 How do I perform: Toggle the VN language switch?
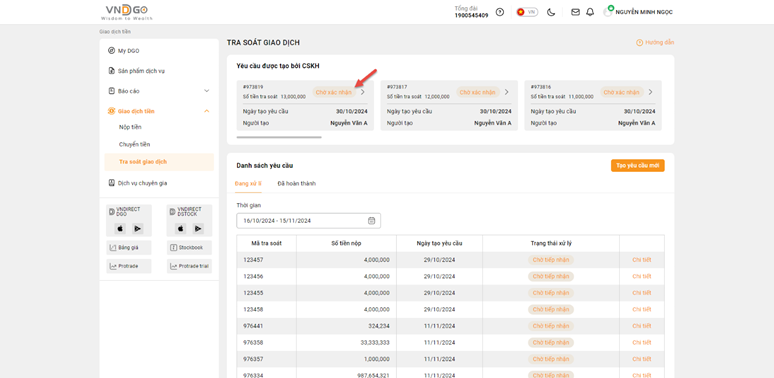click(527, 12)
